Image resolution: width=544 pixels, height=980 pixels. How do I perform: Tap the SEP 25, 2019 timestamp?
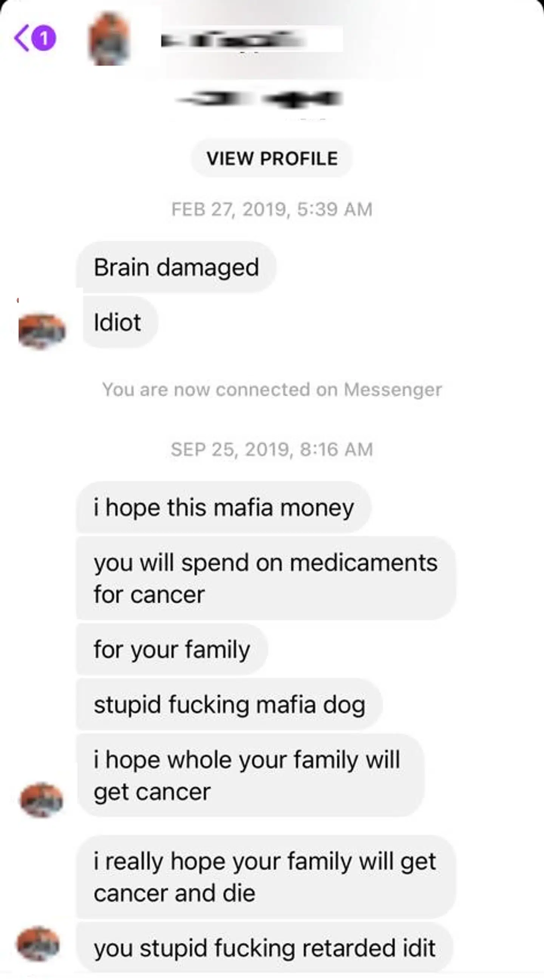pyautogui.click(x=272, y=449)
